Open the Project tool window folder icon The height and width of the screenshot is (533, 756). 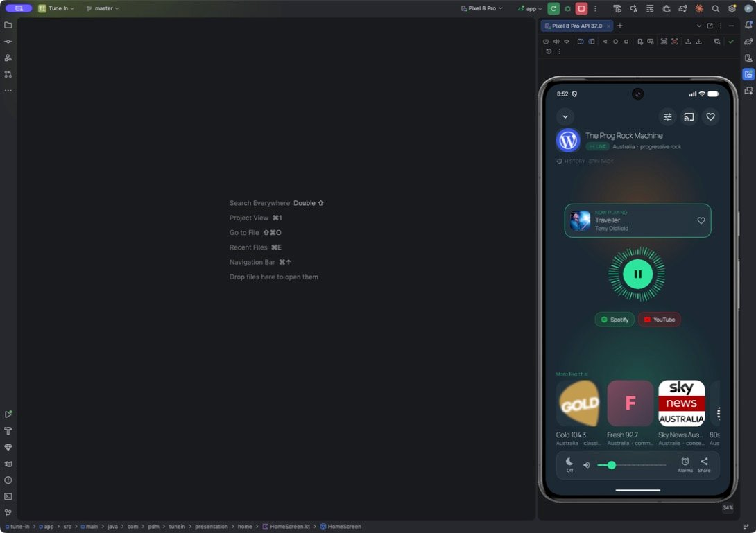pos(8,25)
